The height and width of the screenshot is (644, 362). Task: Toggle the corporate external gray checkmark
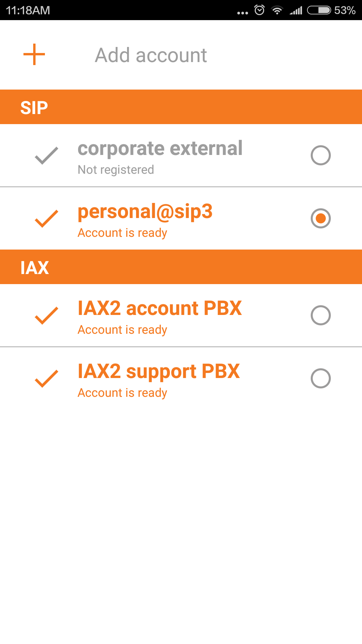47,156
